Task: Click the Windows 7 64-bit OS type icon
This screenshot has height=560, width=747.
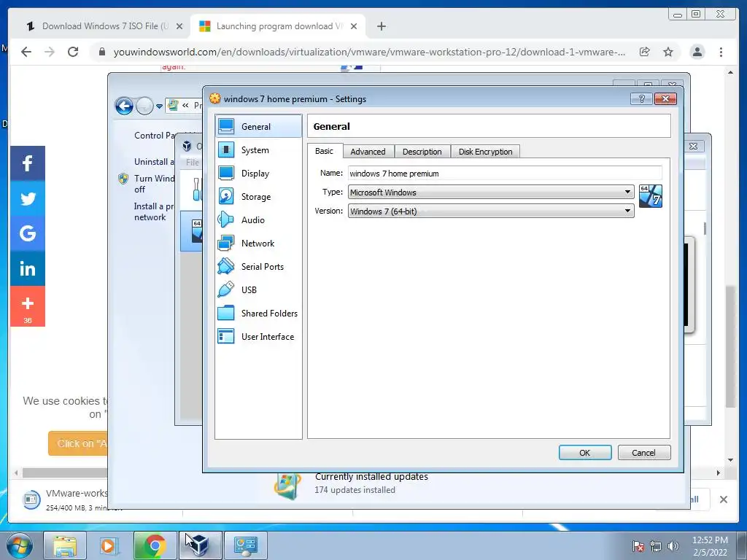Action: [650, 195]
